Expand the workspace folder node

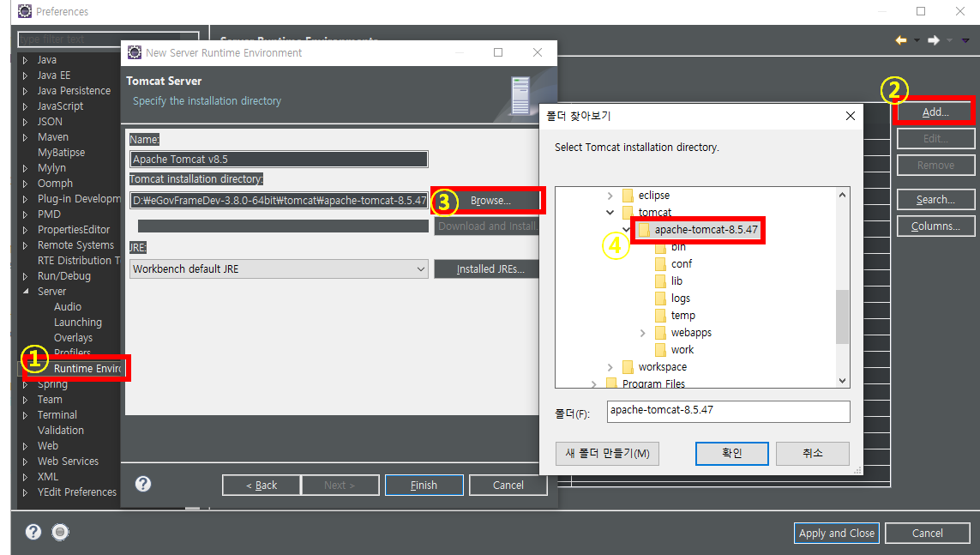610,367
